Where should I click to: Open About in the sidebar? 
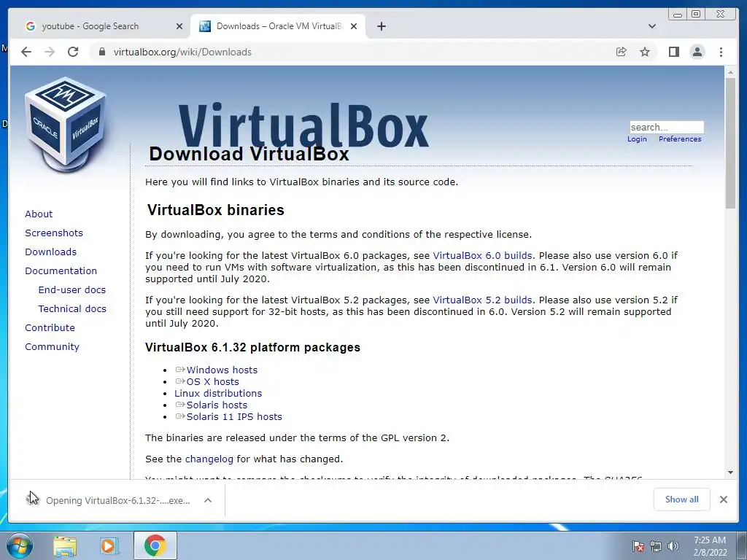(x=39, y=214)
